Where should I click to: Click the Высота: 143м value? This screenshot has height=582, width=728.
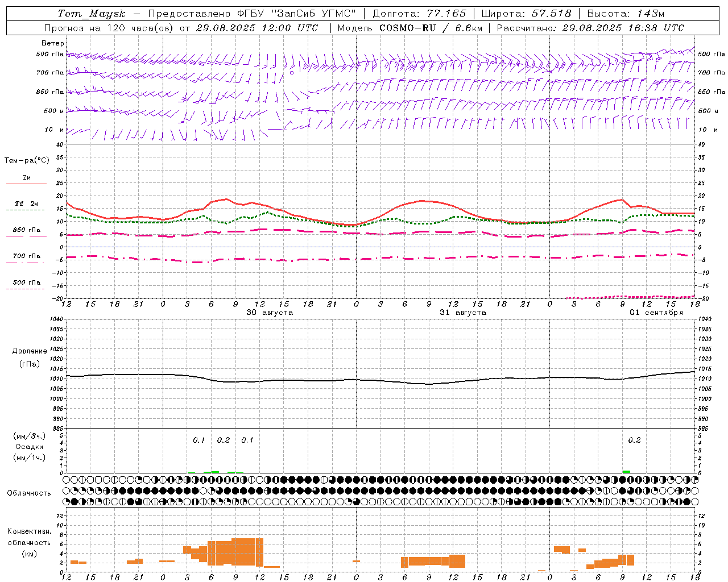626,14
